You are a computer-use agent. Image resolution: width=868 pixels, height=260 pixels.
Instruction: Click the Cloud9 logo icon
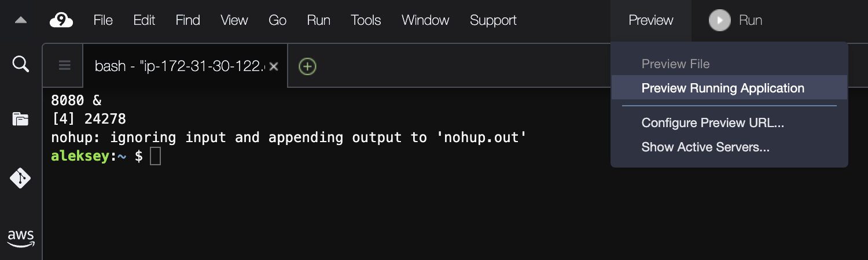[61, 20]
